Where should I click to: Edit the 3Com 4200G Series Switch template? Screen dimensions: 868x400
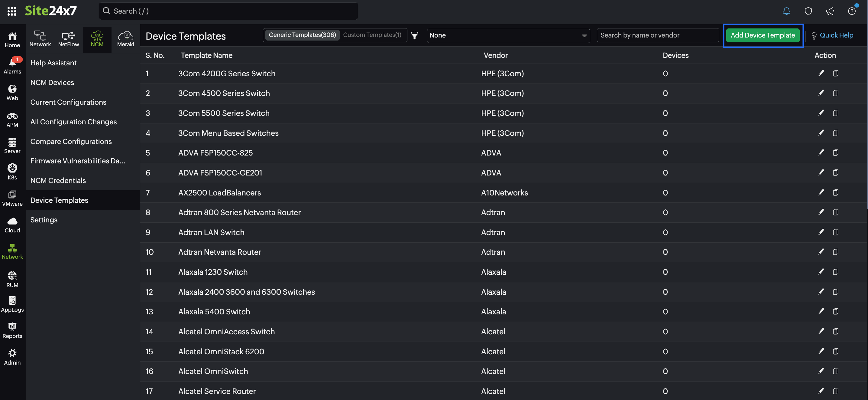pyautogui.click(x=821, y=73)
